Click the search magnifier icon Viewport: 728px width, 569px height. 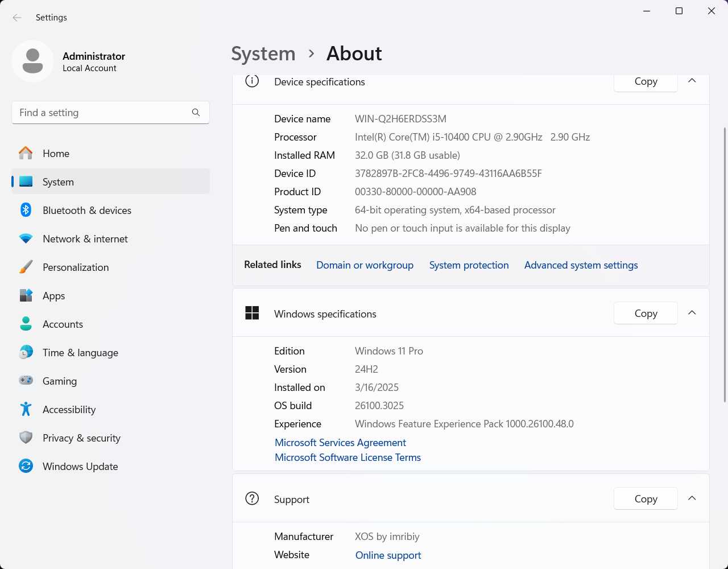[x=196, y=113]
